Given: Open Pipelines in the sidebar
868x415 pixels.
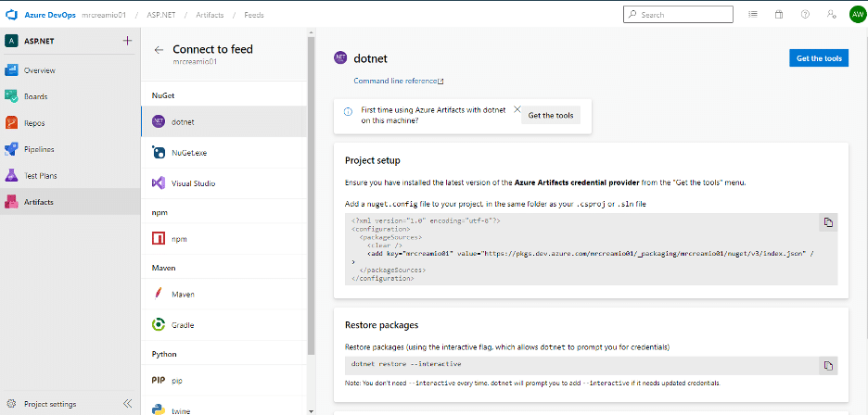Looking at the screenshot, I should pyautogui.click(x=70, y=149).
